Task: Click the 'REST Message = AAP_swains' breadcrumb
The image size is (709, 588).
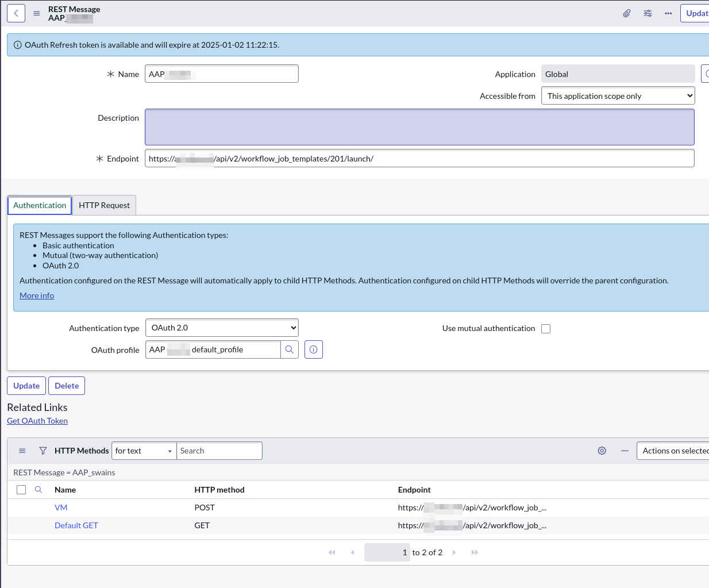Action: pyautogui.click(x=64, y=472)
